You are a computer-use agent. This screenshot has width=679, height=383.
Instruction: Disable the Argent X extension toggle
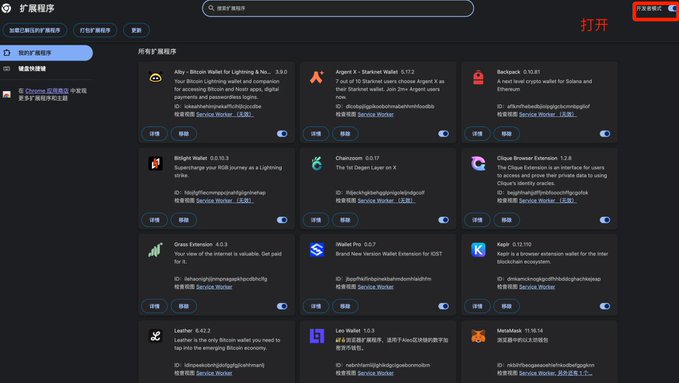[x=443, y=133]
